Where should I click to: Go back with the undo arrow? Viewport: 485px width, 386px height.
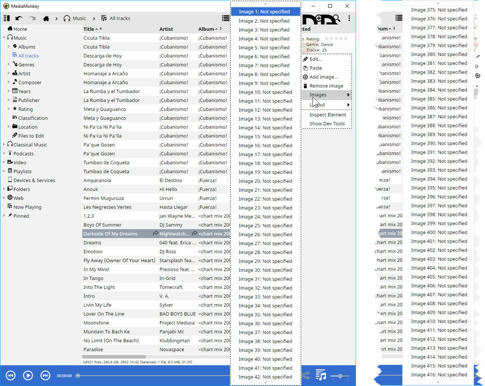pyautogui.click(x=19, y=18)
